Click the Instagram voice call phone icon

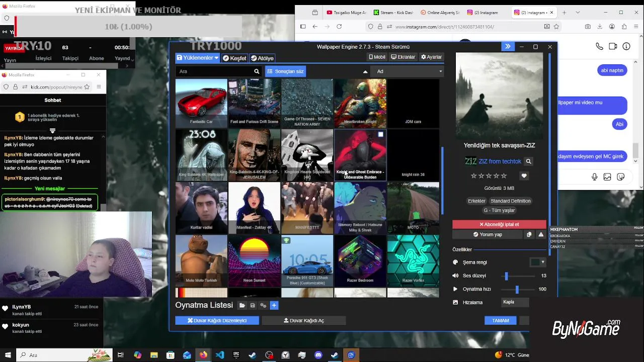point(599,46)
